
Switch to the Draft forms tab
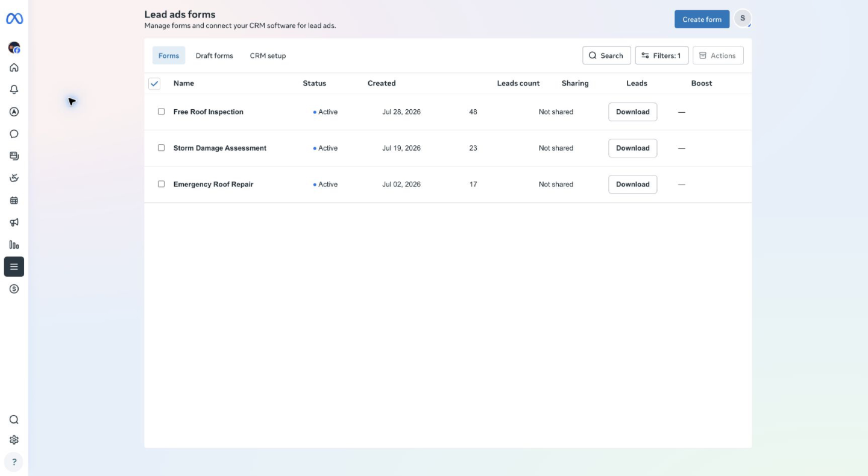214,56
